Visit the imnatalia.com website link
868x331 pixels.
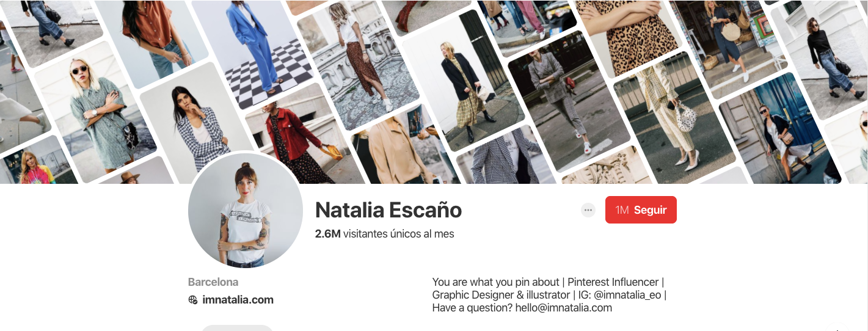click(x=238, y=300)
